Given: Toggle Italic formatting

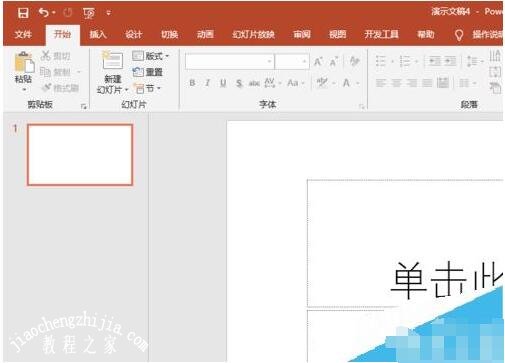Looking at the screenshot, I should [x=207, y=83].
